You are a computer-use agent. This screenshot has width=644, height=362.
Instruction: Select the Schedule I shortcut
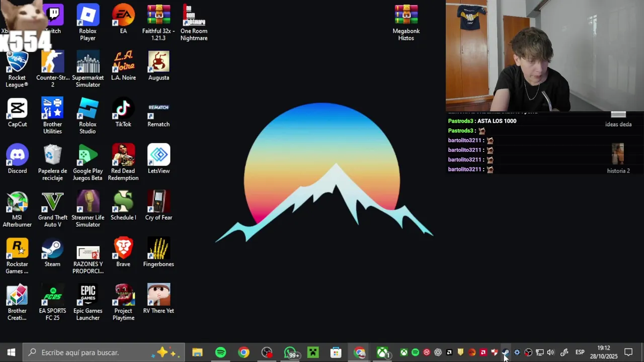click(123, 206)
